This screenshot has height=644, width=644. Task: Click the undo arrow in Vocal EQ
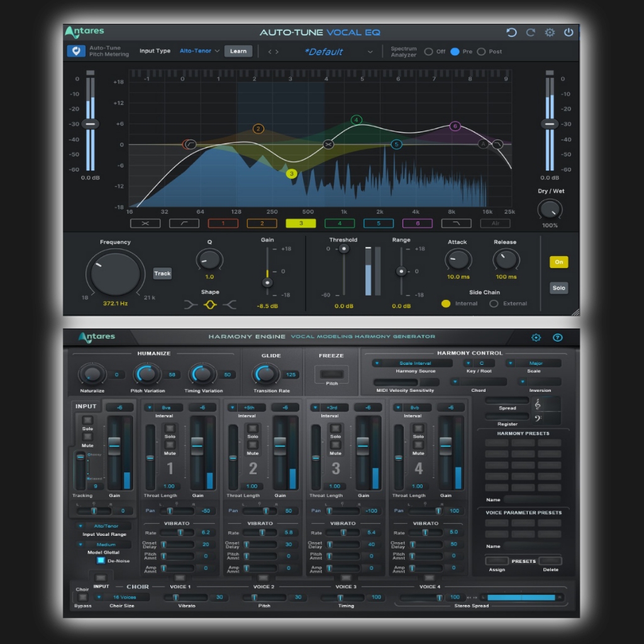click(511, 33)
